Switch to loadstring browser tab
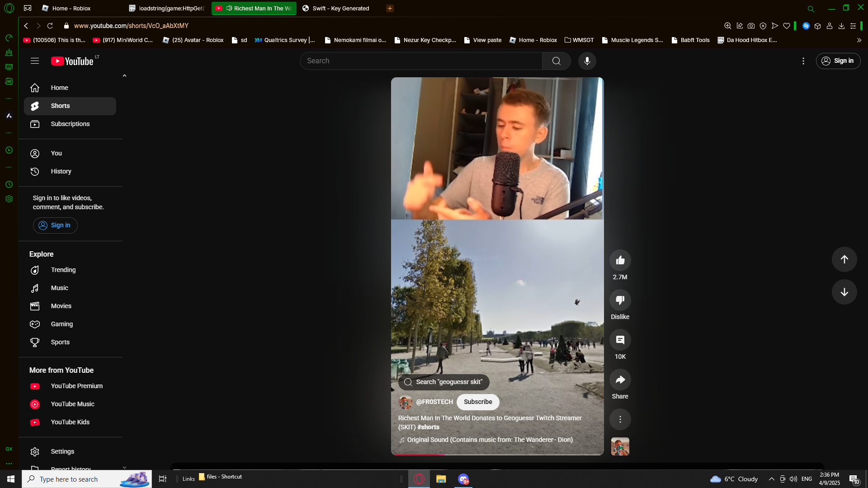Image resolution: width=868 pixels, height=488 pixels. [x=167, y=8]
